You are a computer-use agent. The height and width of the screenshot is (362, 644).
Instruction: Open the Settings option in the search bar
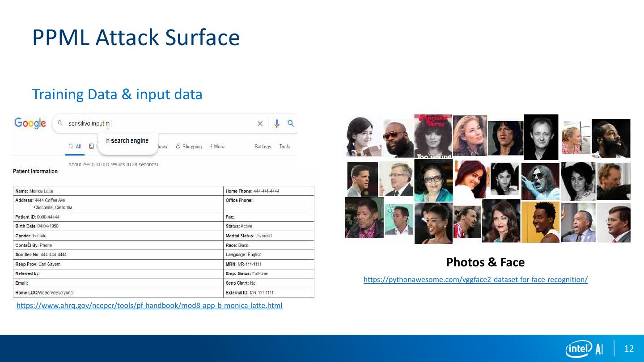263,147
